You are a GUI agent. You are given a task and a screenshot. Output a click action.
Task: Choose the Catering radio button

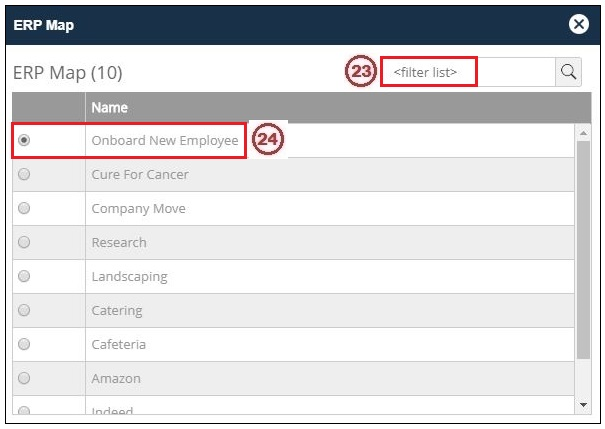point(24,311)
